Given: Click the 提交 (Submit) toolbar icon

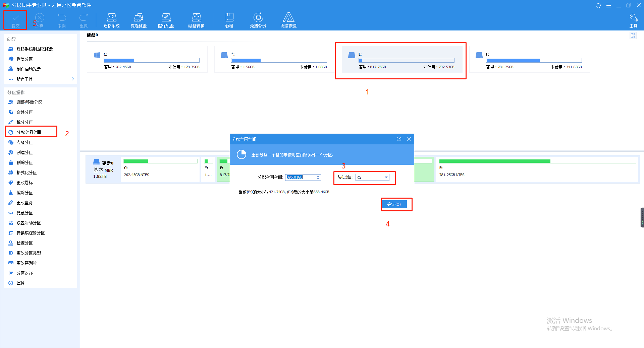Looking at the screenshot, I should pyautogui.click(x=15, y=20).
